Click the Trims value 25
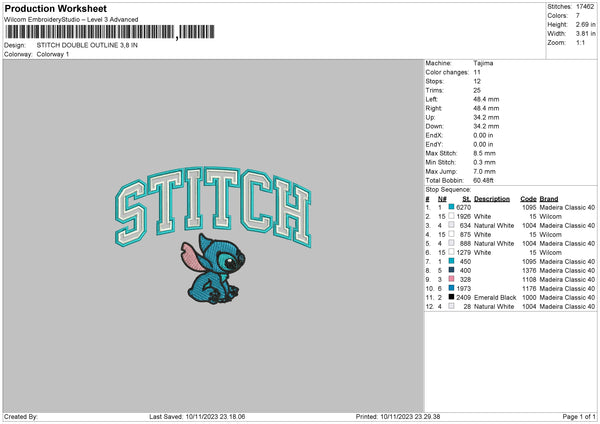The height and width of the screenshot is (424, 600). [x=477, y=90]
